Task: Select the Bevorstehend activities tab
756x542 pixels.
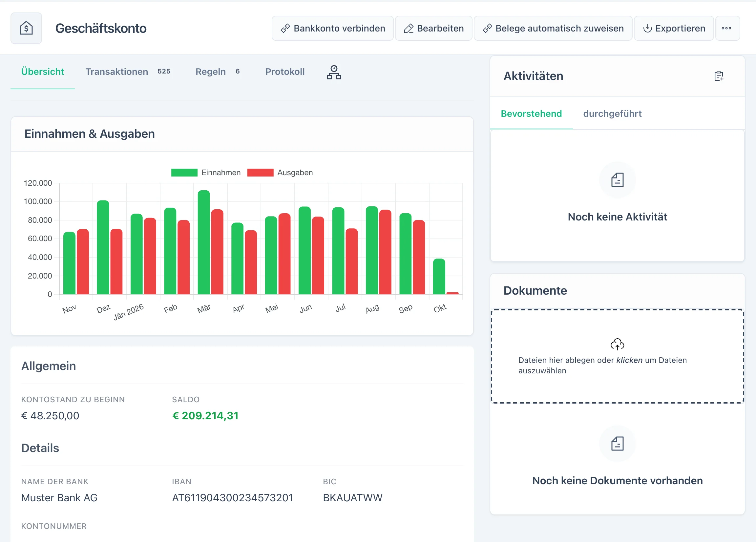Action: click(531, 114)
